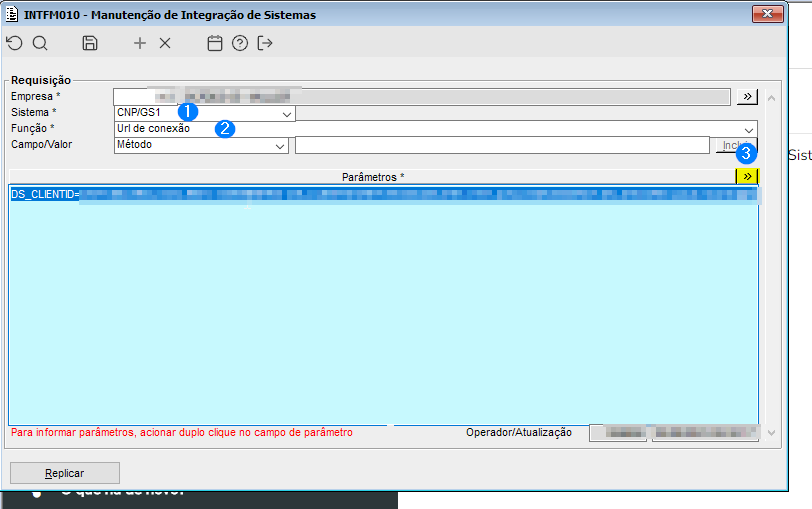Screen dimensions: 812x509
Task: Open Empresa lookup double-arrow button
Action: click(747, 96)
